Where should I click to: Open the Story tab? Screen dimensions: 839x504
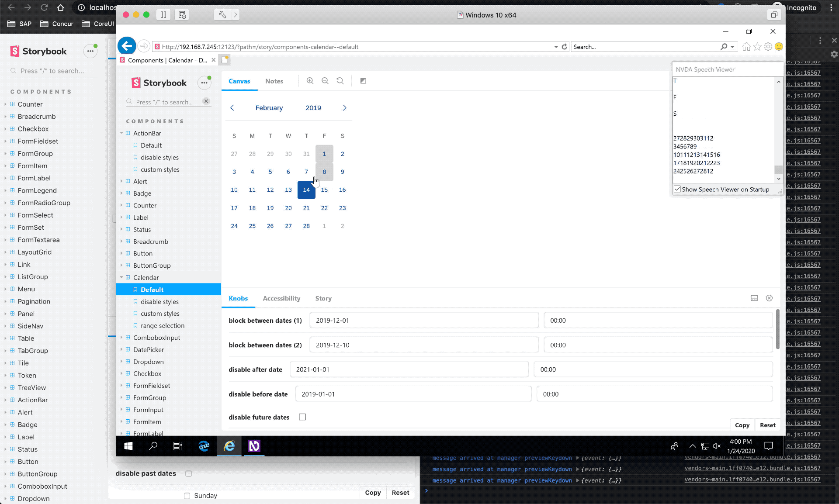click(323, 298)
